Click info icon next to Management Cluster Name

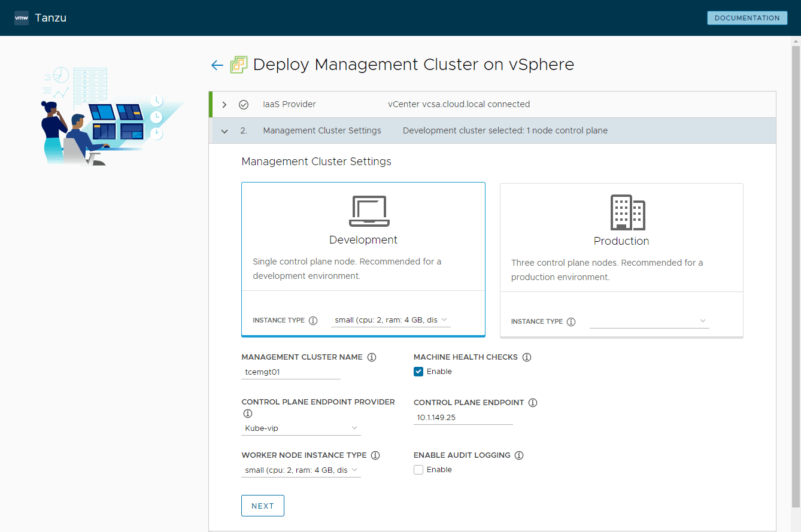372,357
